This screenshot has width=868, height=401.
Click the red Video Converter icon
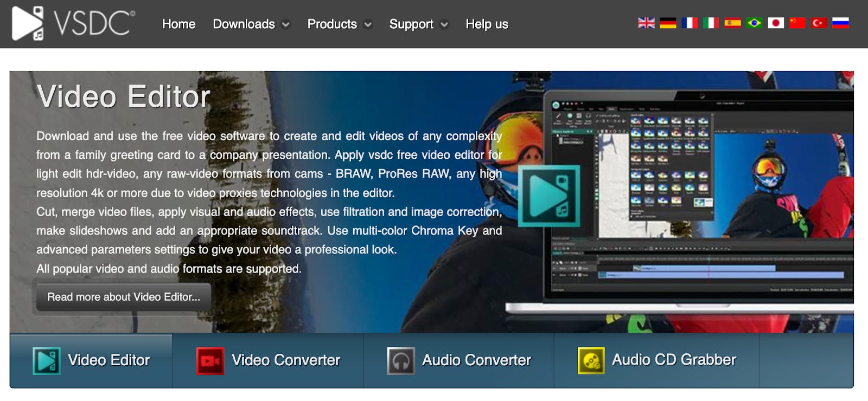[x=210, y=361]
